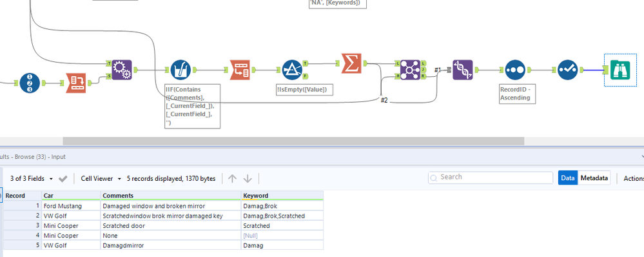Select the purple Join tool
The width and height of the screenshot is (644, 257).
(x=410, y=70)
